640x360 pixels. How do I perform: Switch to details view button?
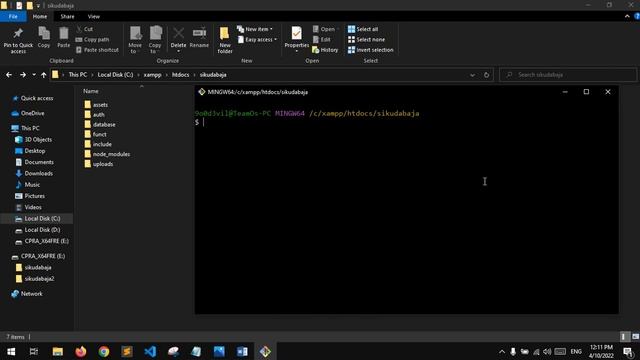click(624, 336)
